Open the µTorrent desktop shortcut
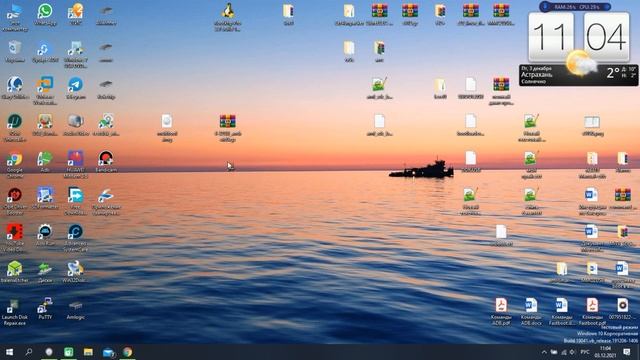This screenshot has height=360, width=640. [15, 128]
